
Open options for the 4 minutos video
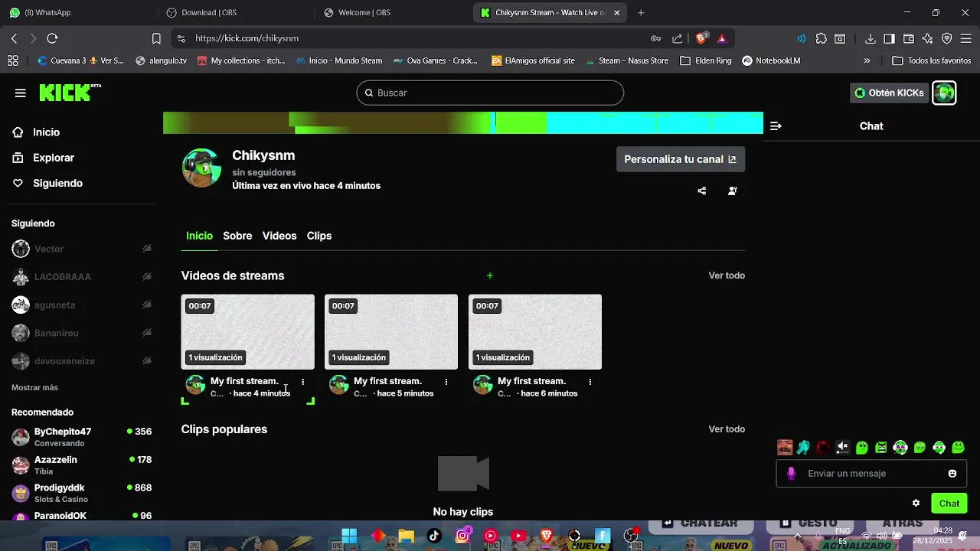(x=303, y=381)
